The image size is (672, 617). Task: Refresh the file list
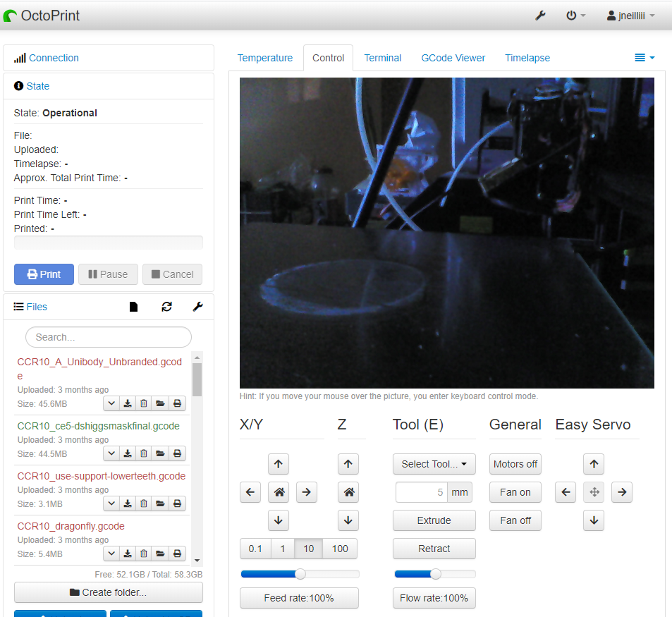pos(166,307)
